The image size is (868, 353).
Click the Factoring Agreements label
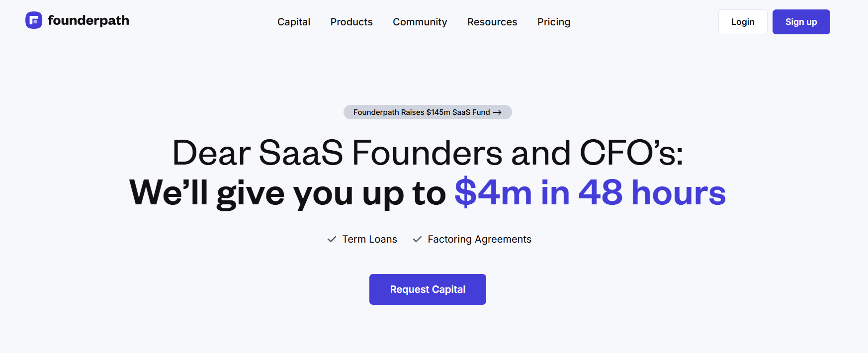pos(479,239)
